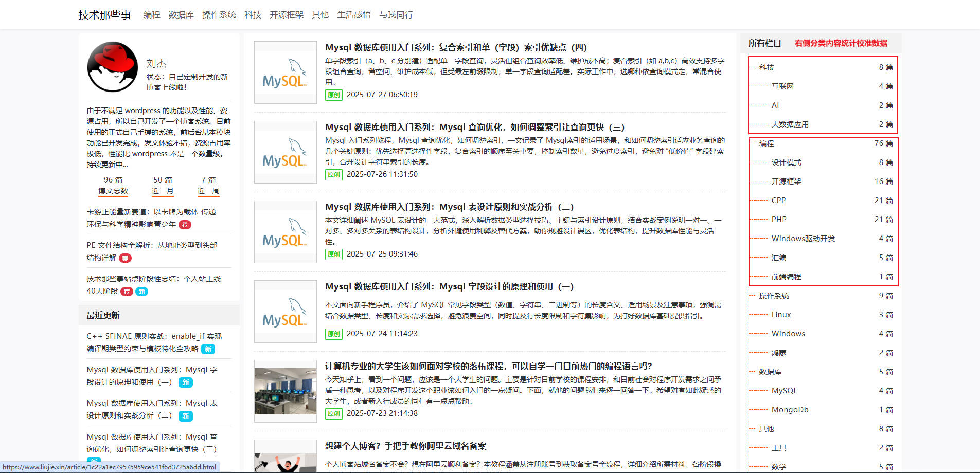This screenshot has height=473, width=980.
Task: Click the computer classroom photo thumbnail
Action: [286, 391]
